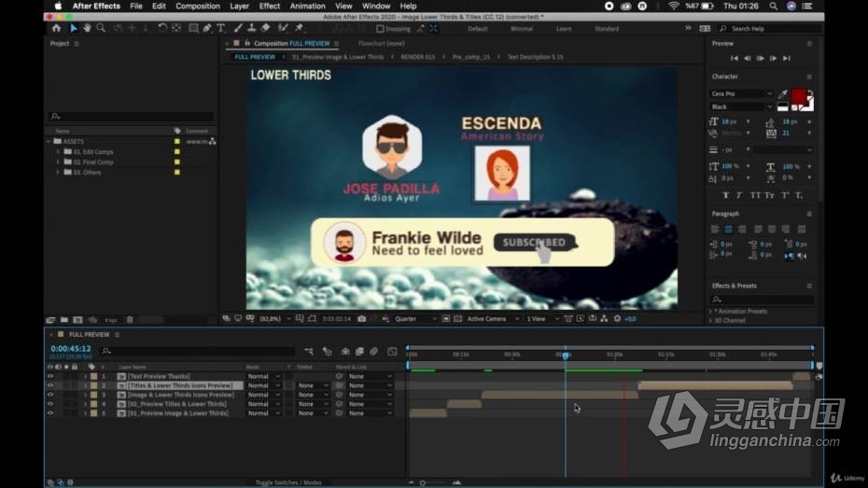
Task: Switch to the Composition FULL PREVIEW tab
Action: [291, 43]
